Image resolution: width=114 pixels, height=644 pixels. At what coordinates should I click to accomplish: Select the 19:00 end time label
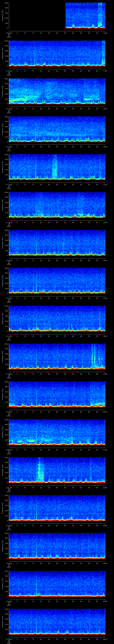coord(105,374)
